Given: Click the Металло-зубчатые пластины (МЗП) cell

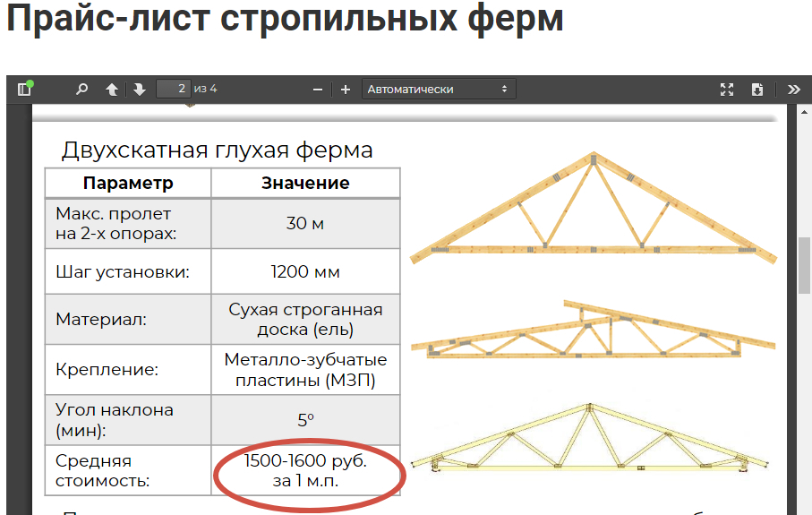Looking at the screenshot, I should pos(305,369).
